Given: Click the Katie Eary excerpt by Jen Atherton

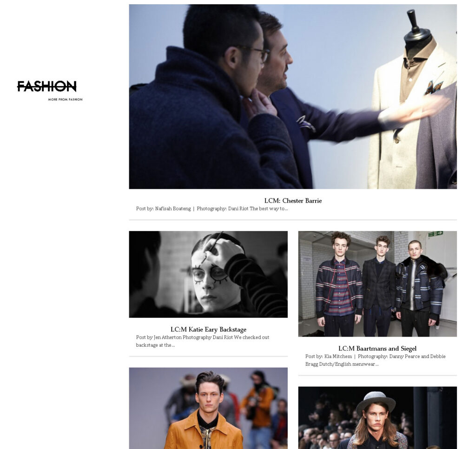Looking at the screenshot, I should click(x=203, y=341).
